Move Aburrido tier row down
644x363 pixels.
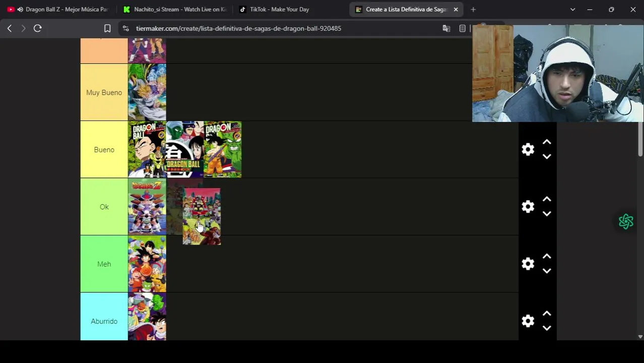[547, 328]
